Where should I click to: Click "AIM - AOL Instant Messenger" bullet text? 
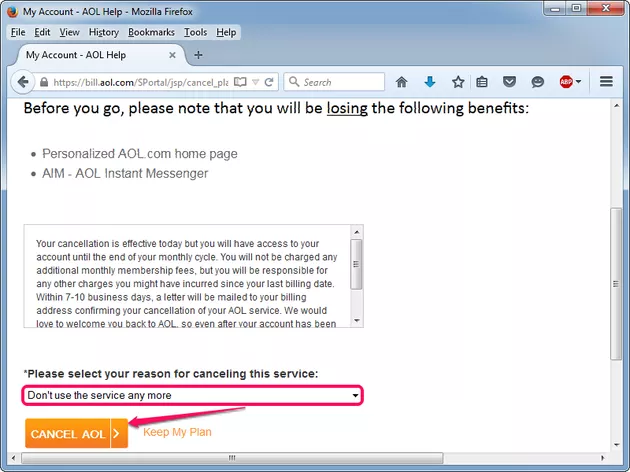(x=125, y=173)
